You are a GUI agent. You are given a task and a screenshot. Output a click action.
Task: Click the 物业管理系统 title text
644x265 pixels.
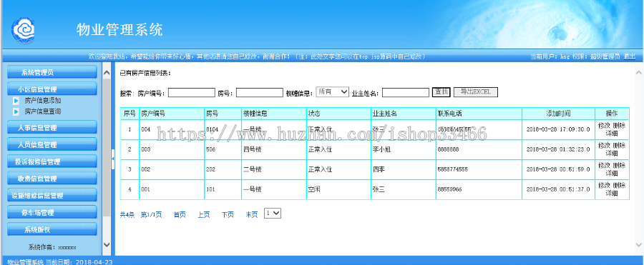[119, 29]
